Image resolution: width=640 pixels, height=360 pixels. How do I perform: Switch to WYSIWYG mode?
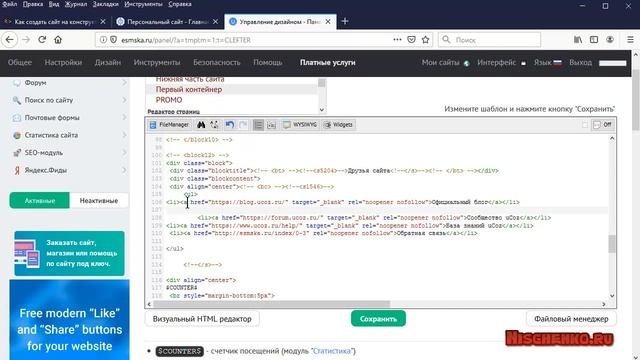(x=300, y=125)
